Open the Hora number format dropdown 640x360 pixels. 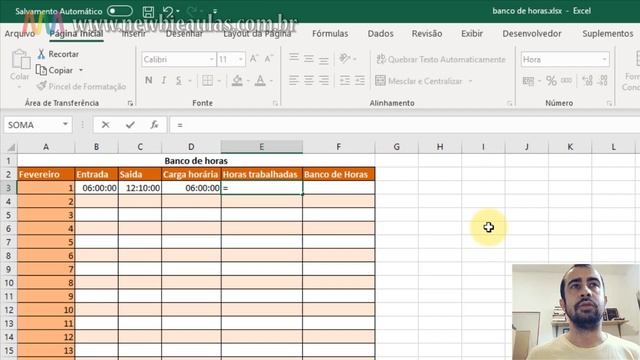(x=604, y=60)
